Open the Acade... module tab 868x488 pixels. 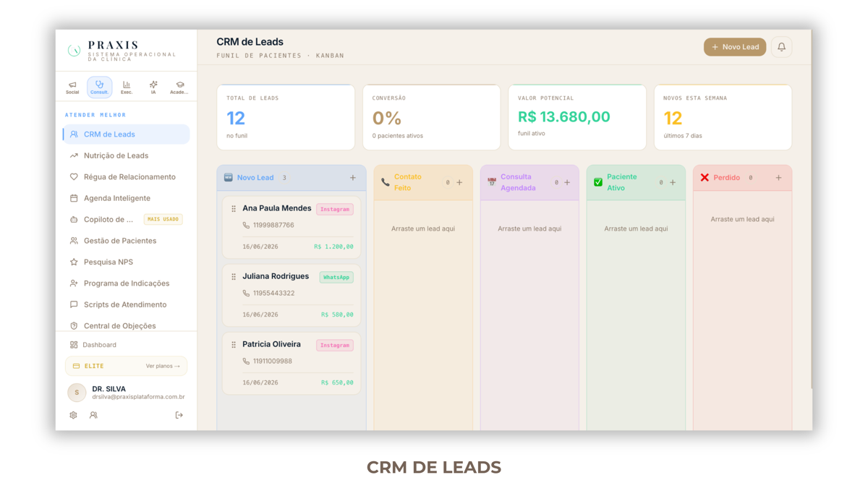coord(179,87)
